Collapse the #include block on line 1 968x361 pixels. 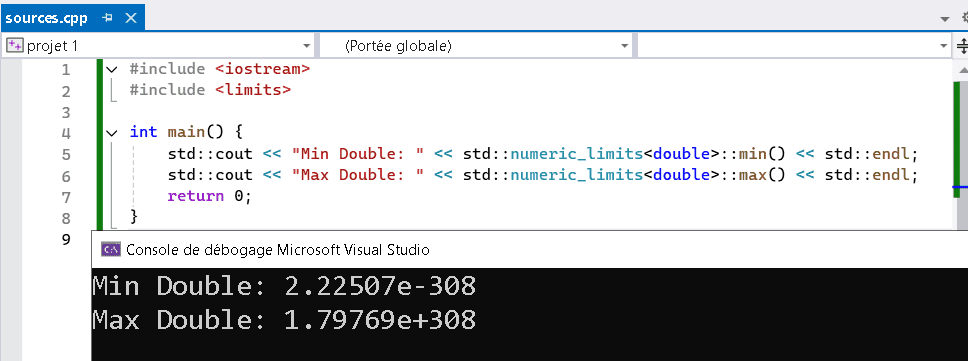(111, 69)
